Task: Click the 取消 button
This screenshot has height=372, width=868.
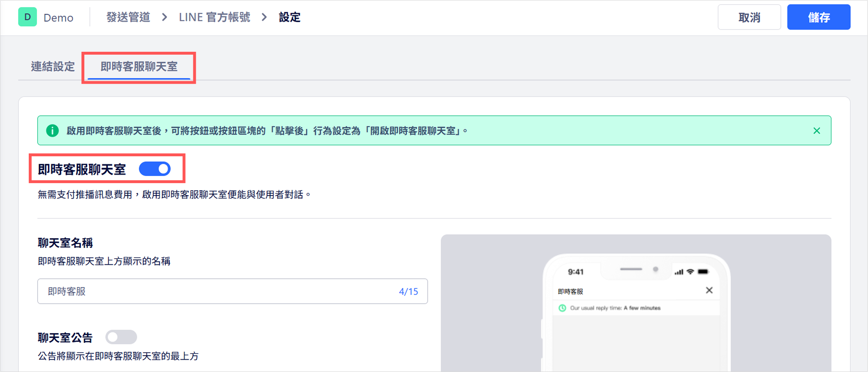Action: pos(749,17)
